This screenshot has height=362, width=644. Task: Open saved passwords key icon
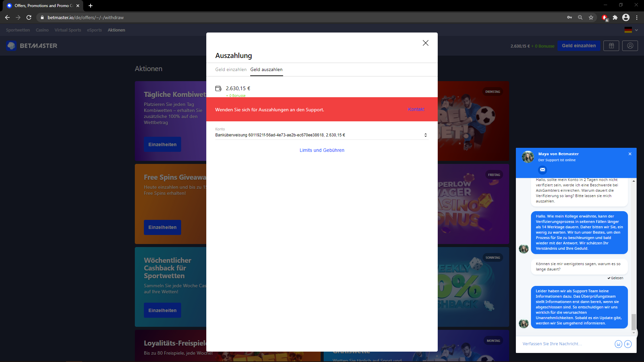pyautogui.click(x=570, y=17)
